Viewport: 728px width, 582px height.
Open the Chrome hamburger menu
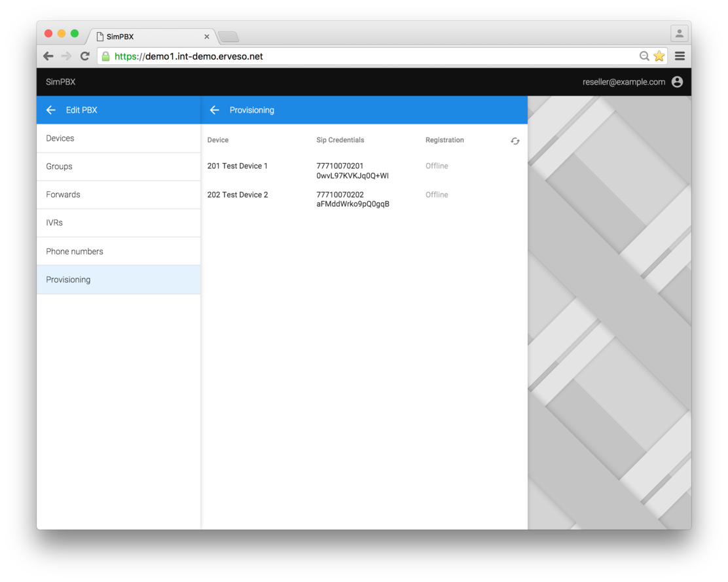coord(680,56)
